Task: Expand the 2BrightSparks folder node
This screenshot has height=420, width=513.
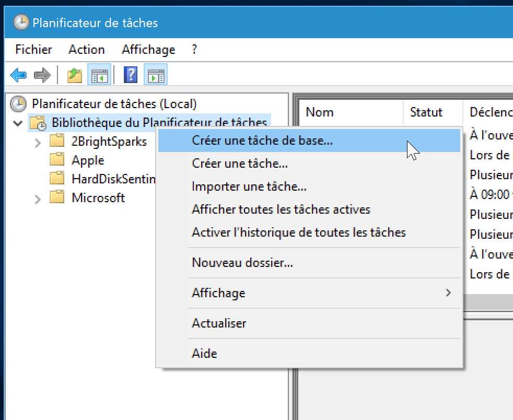Action: click(38, 143)
